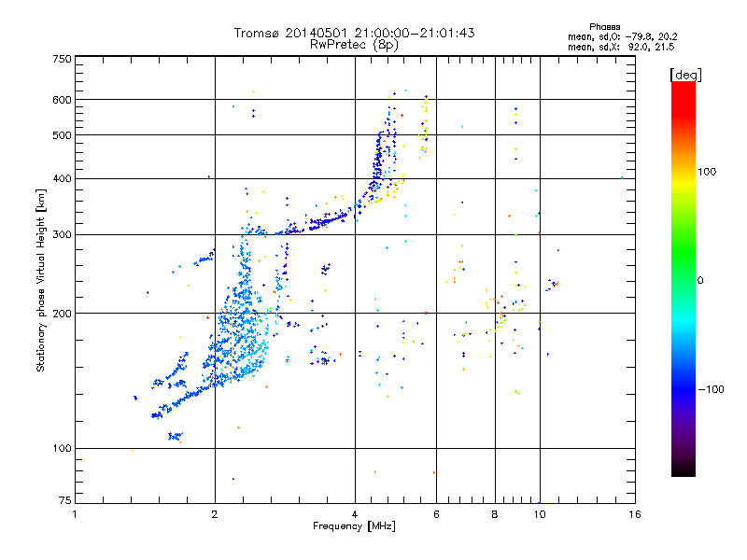Click the '400' y-axis tick label
Viewport: 747px width, 560px height.
coord(62,178)
